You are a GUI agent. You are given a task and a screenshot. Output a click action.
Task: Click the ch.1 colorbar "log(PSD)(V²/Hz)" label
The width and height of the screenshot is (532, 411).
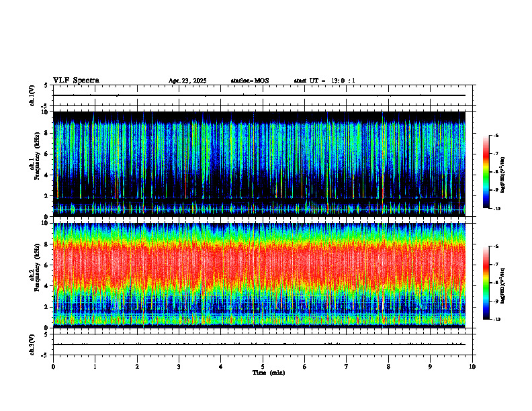click(x=503, y=175)
